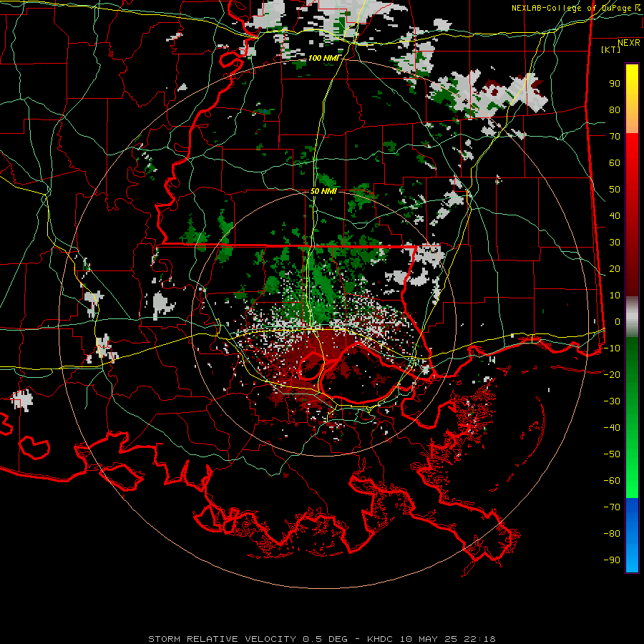Image resolution: width=644 pixels, height=644 pixels.
Task: Click the 10 value on velocity scale
Action: click(615, 296)
